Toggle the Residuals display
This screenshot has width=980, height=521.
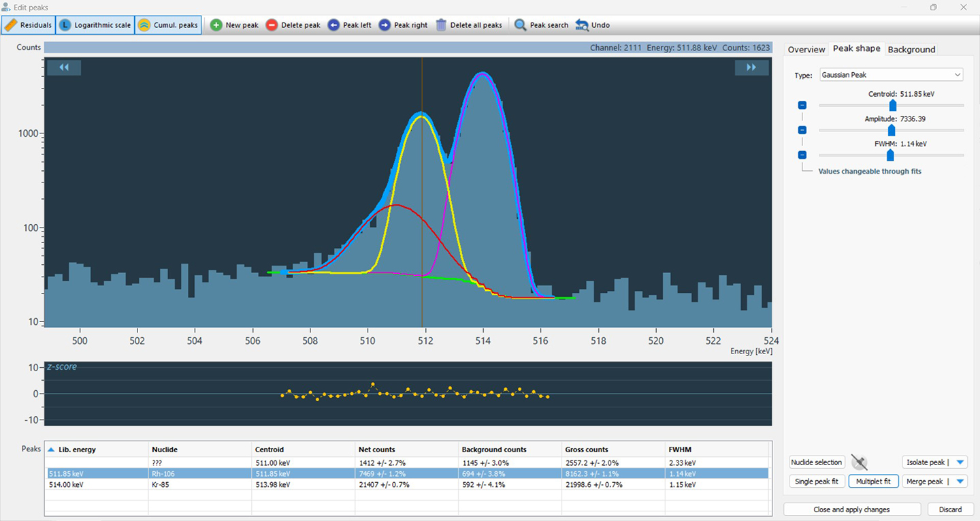(28, 25)
